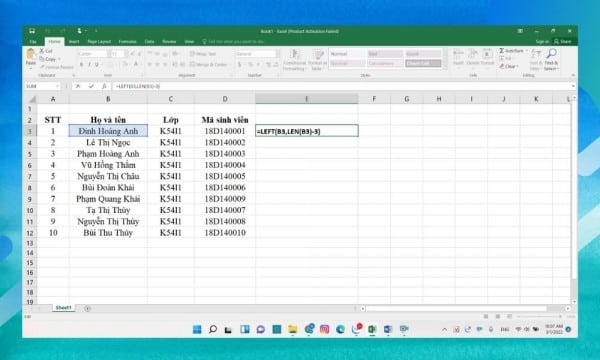Viewport: 600px width, 360px height.
Task: Select row 7 header
Action: coord(29,177)
